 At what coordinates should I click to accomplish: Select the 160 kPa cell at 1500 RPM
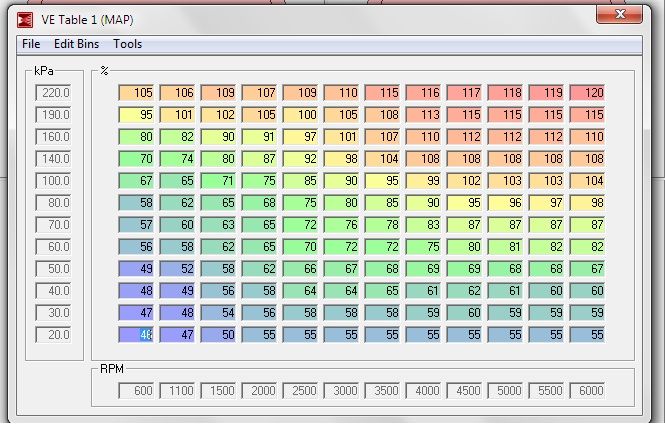[x=219, y=137]
